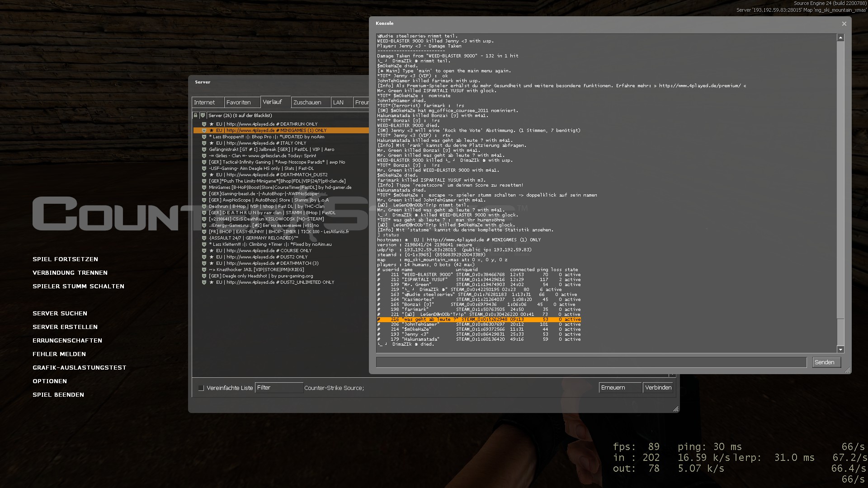Click VERBINDUNG TRENNEN in the main menu

coord(70,273)
